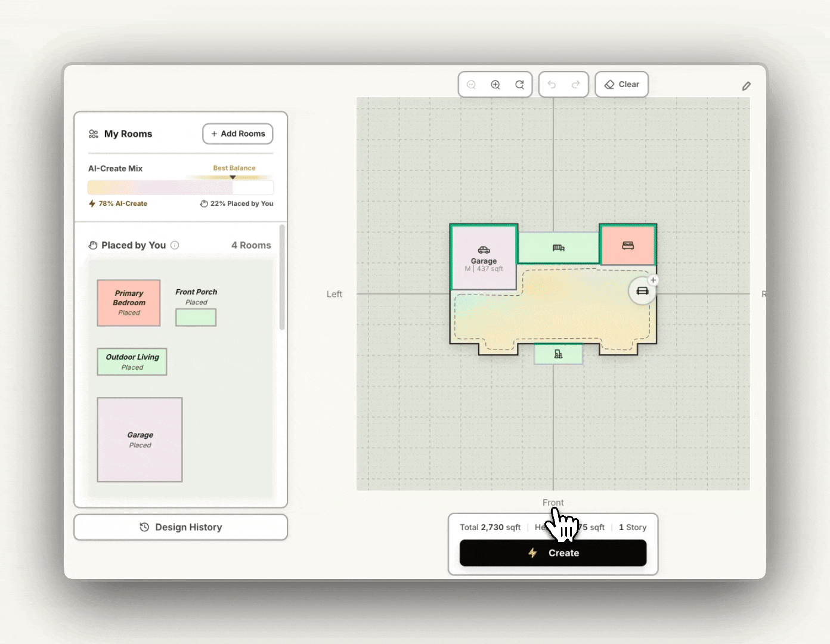Open the pencil edit icon
830x644 pixels.
coord(746,86)
